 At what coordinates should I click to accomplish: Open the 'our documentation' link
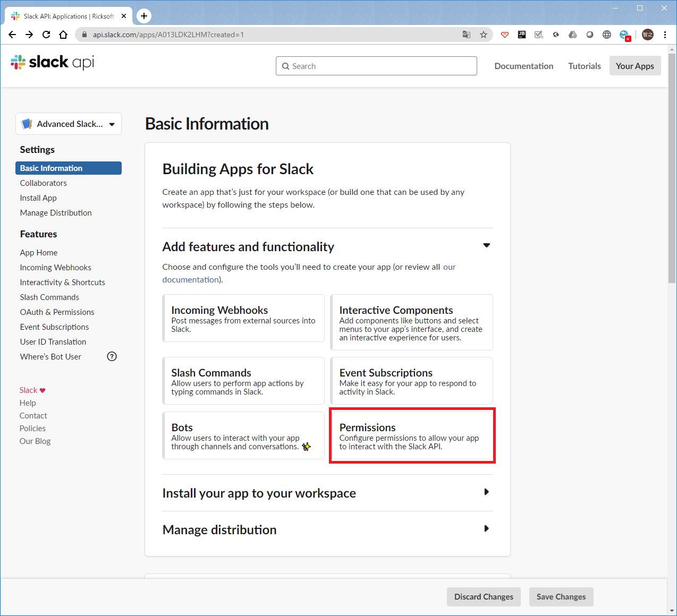point(450,267)
